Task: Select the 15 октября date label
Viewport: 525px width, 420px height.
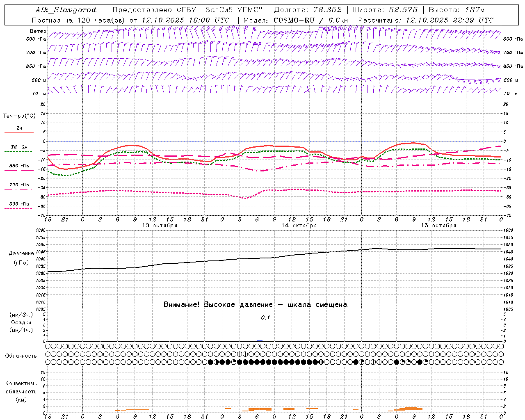Action: tap(438, 226)
